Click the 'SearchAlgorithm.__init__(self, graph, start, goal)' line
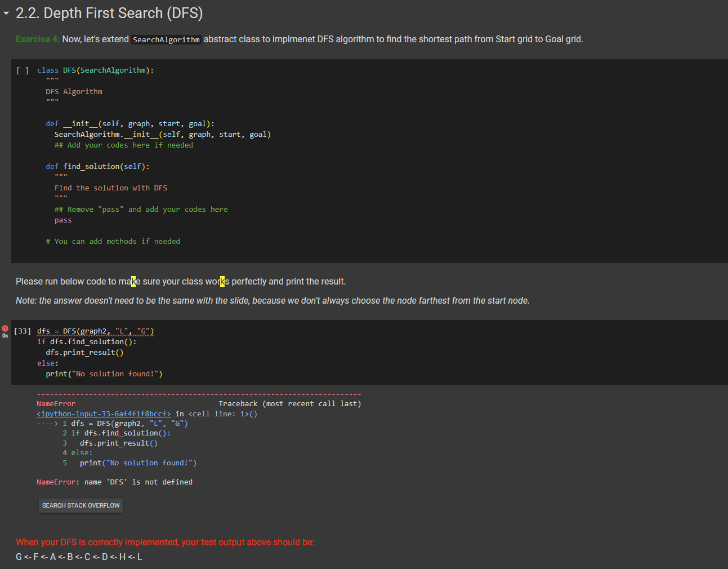This screenshot has width=728, height=569. pyautogui.click(x=163, y=135)
